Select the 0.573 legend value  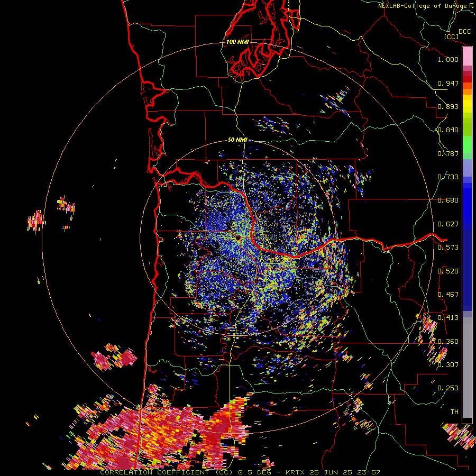[448, 248]
